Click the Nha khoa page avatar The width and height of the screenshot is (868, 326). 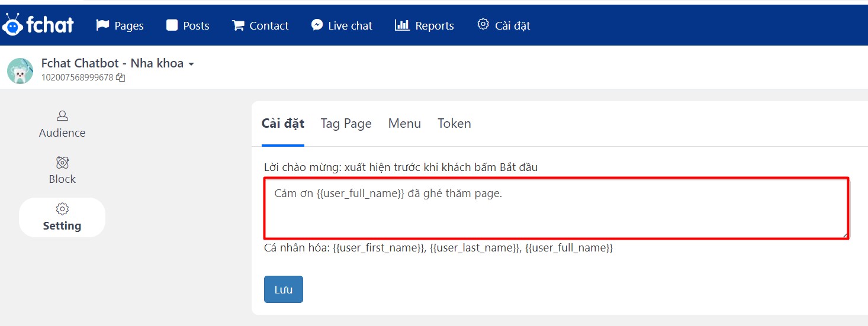[20, 70]
